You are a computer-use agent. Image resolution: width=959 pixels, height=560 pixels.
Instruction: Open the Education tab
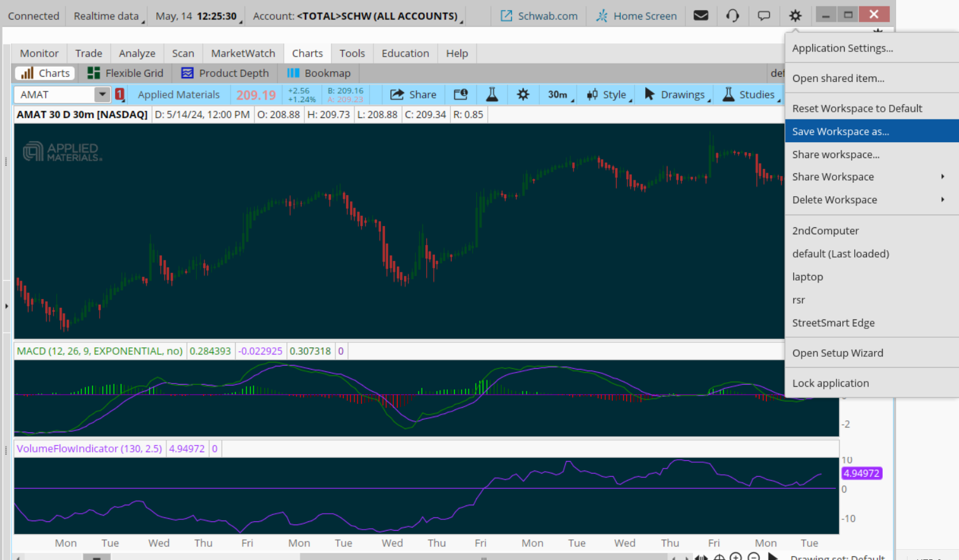[x=405, y=53]
